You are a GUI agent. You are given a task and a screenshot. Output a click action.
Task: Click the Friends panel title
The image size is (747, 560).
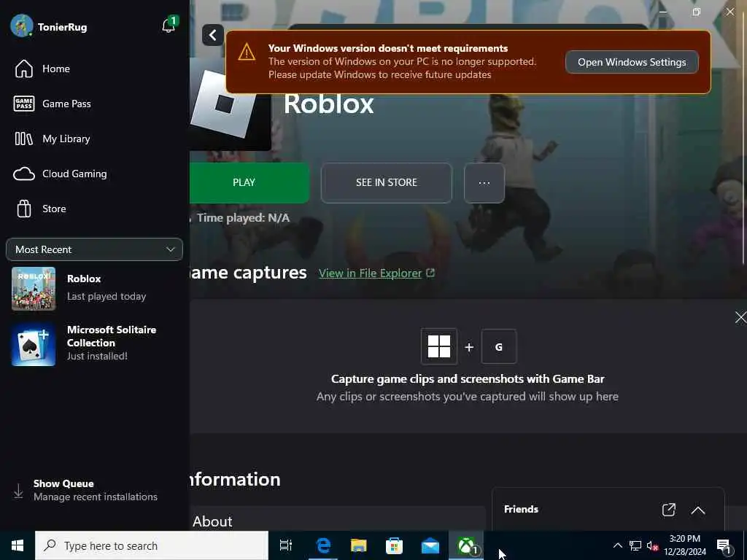tap(521, 509)
